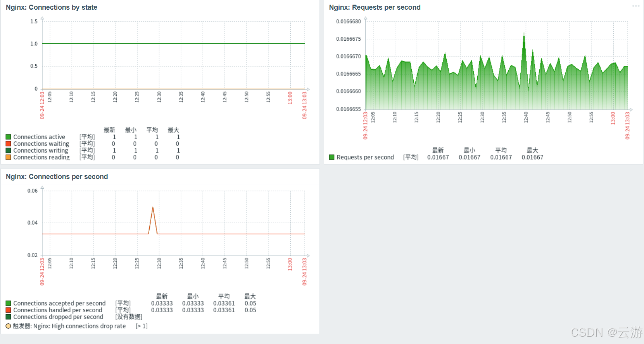Click the '最新' column header in Requests per second legend
The image size is (644, 344).
click(x=438, y=150)
